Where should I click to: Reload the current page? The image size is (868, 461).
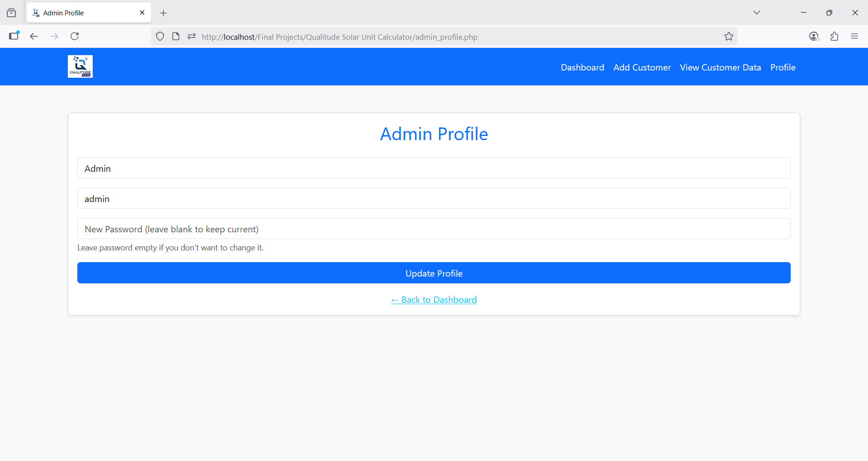point(75,36)
